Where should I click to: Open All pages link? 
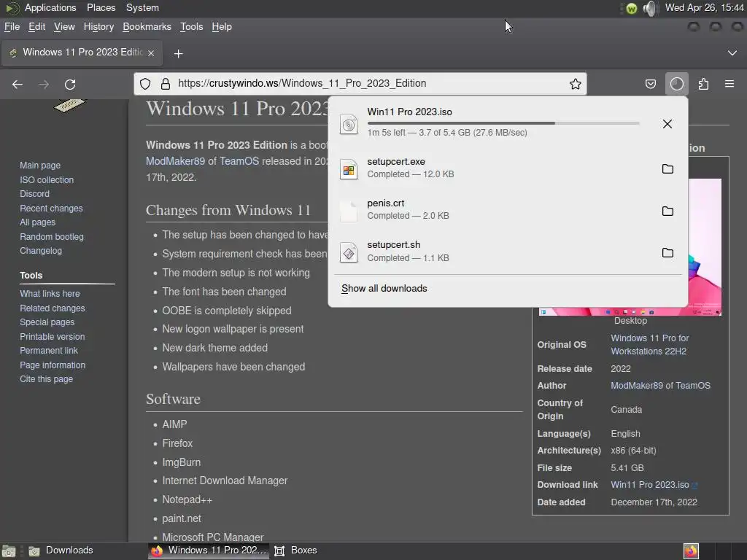point(37,222)
